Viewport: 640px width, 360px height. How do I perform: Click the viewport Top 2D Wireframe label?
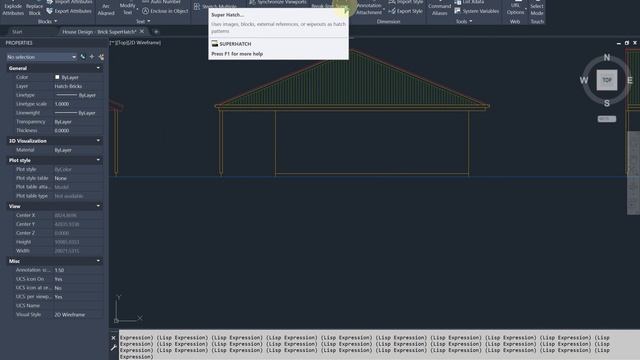[136, 42]
